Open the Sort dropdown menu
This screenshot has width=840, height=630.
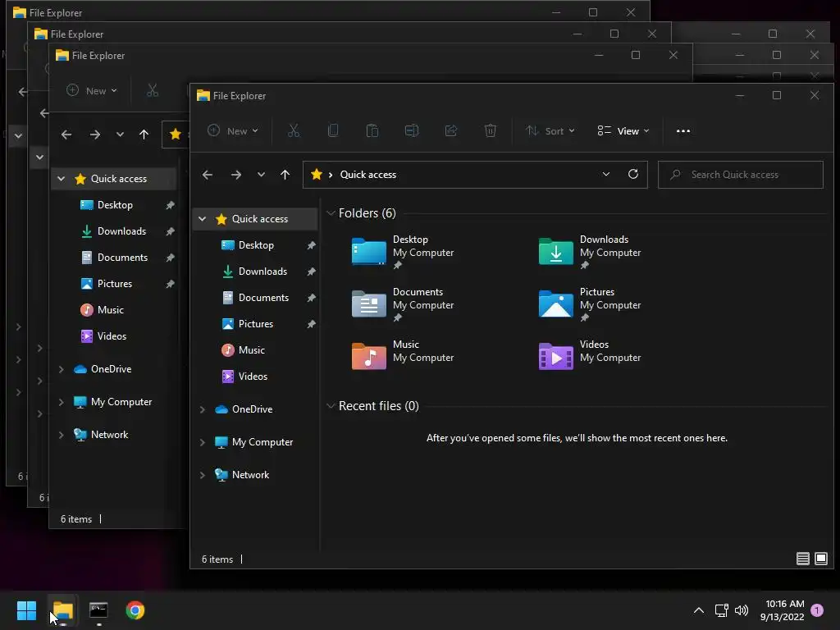point(550,130)
